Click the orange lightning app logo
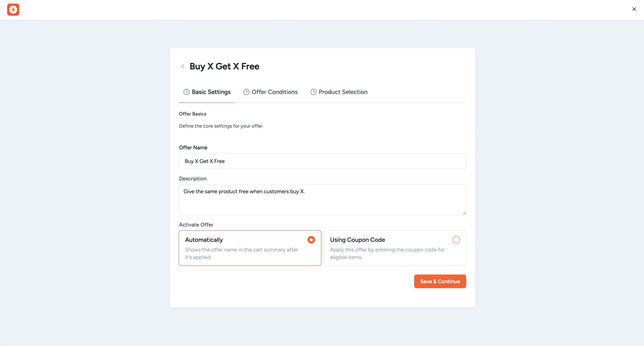Viewport: 644px width, 346px height. coord(13,10)
